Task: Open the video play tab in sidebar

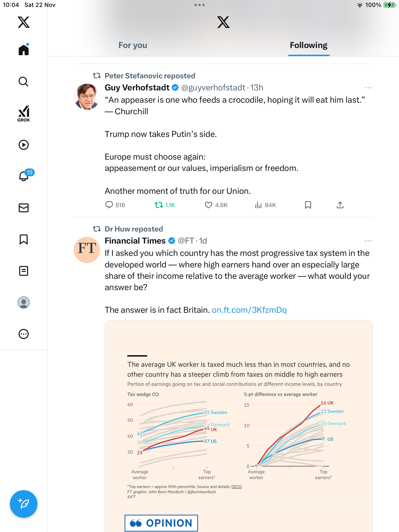Action: [x=24, y=145]
